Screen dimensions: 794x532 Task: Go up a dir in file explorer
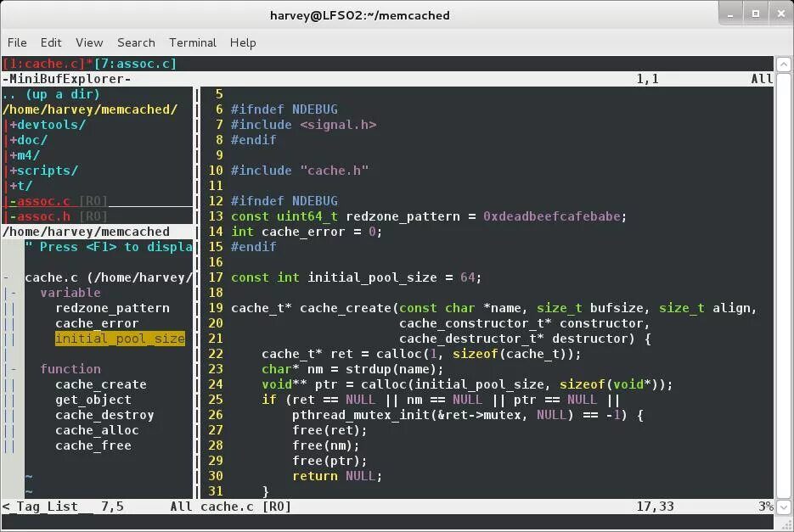(x=51, y=94)
